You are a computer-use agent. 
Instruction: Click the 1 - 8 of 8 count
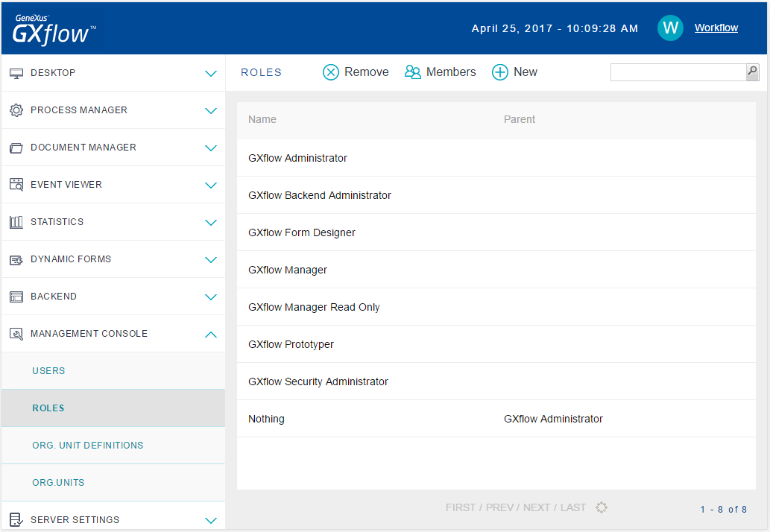[723, 510]
